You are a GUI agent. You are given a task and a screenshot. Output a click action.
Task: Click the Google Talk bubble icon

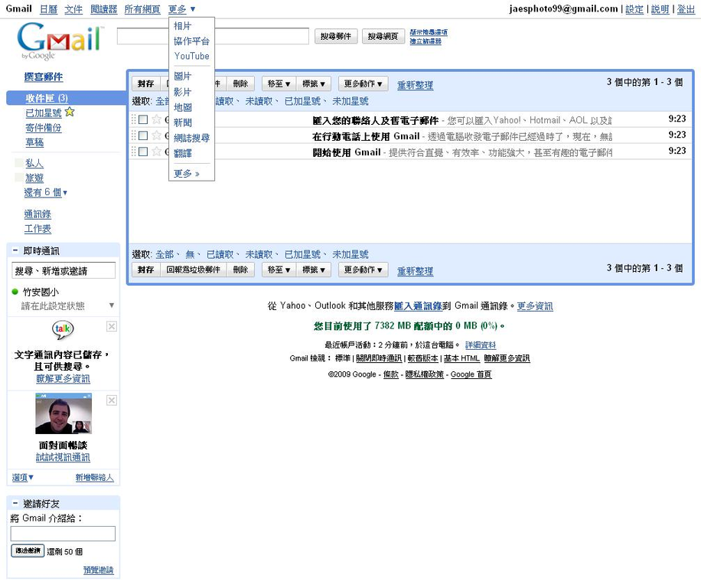(x=63, y=331)
